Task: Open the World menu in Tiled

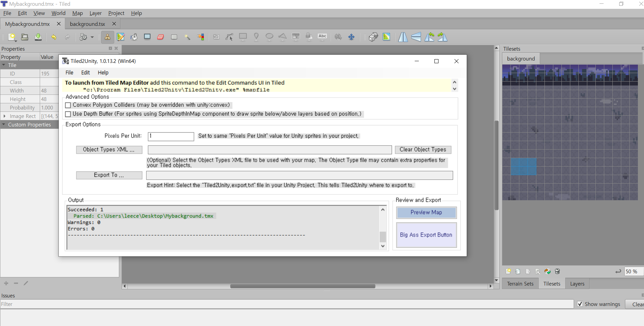Action: (x=58, y=13)
